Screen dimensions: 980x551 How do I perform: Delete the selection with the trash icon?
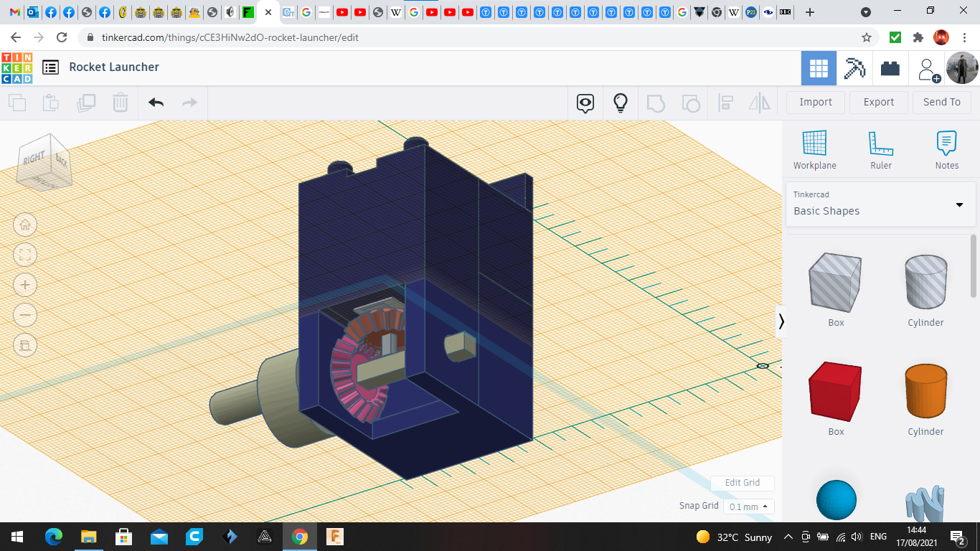[x=121, y=103]
